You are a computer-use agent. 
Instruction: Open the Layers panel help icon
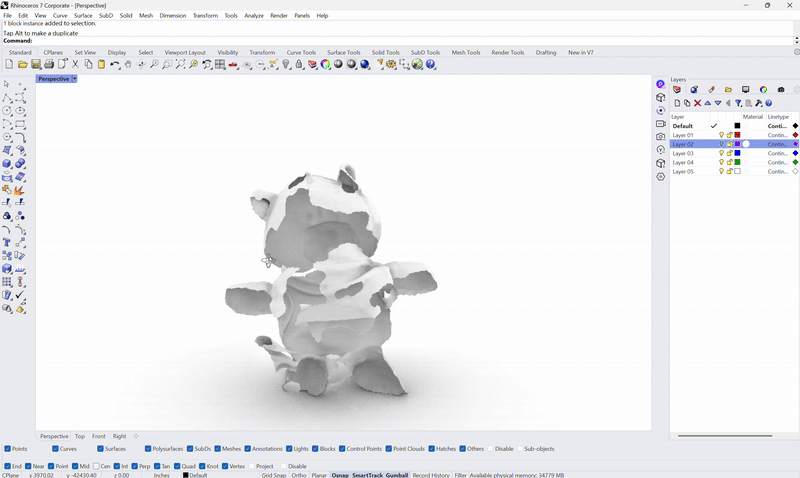pyautogui.click(x=769, y=103)
